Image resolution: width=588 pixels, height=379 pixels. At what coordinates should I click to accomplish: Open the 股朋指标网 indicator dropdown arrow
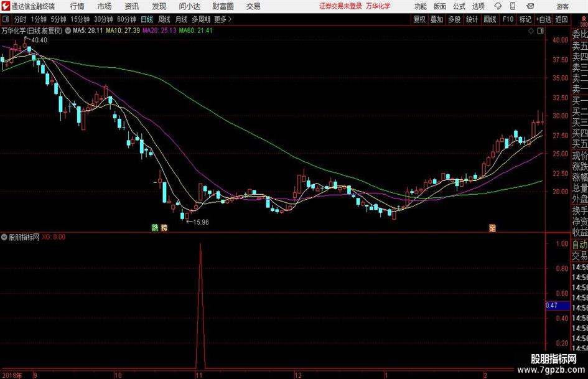4,237
